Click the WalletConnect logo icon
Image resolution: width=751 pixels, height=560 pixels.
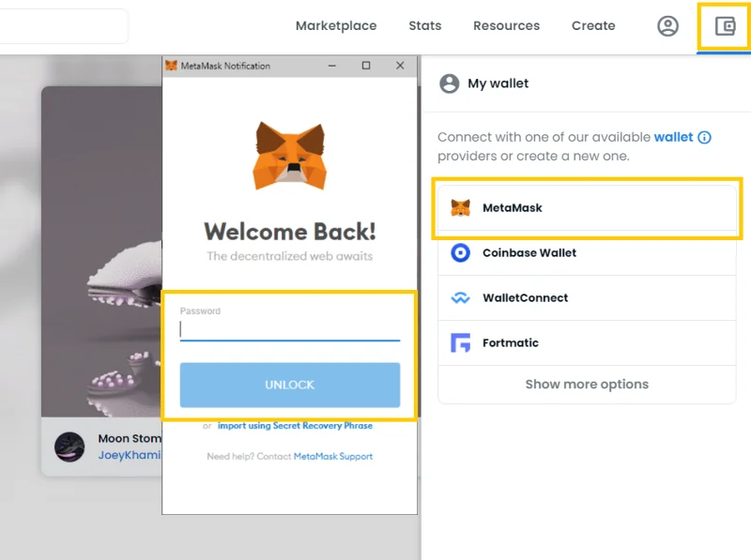coord(460,297)
